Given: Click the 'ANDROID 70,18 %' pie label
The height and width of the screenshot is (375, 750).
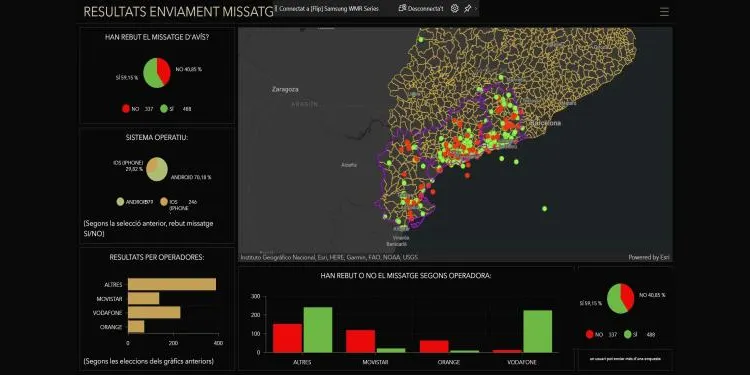Looking at the screenshot, I should pos(190,177).
